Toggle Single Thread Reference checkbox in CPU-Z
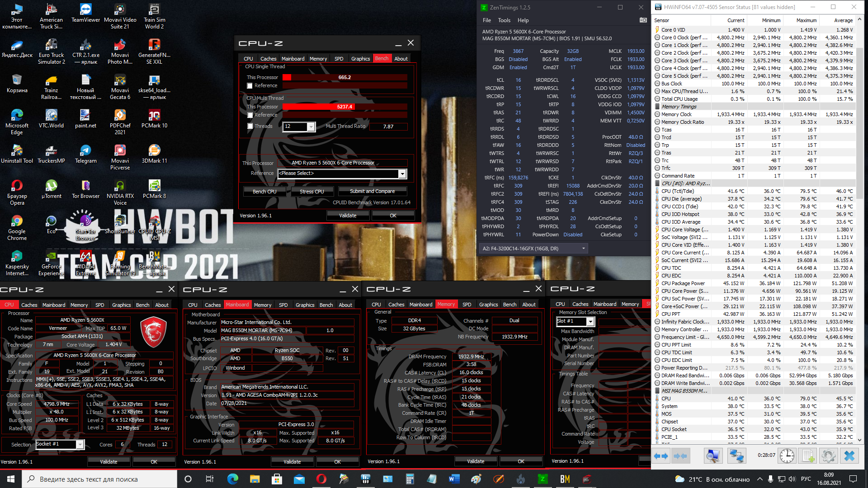The image size is (868, 488). coord(250,86)
